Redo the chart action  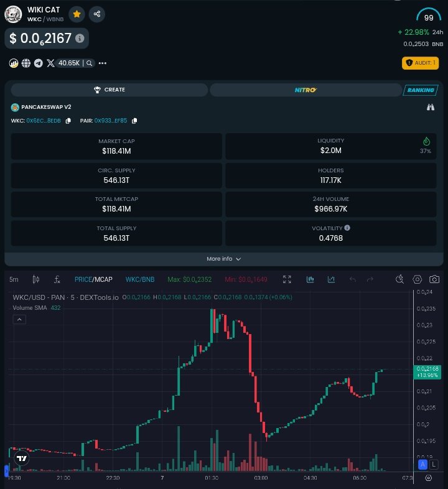click(370, 279)
